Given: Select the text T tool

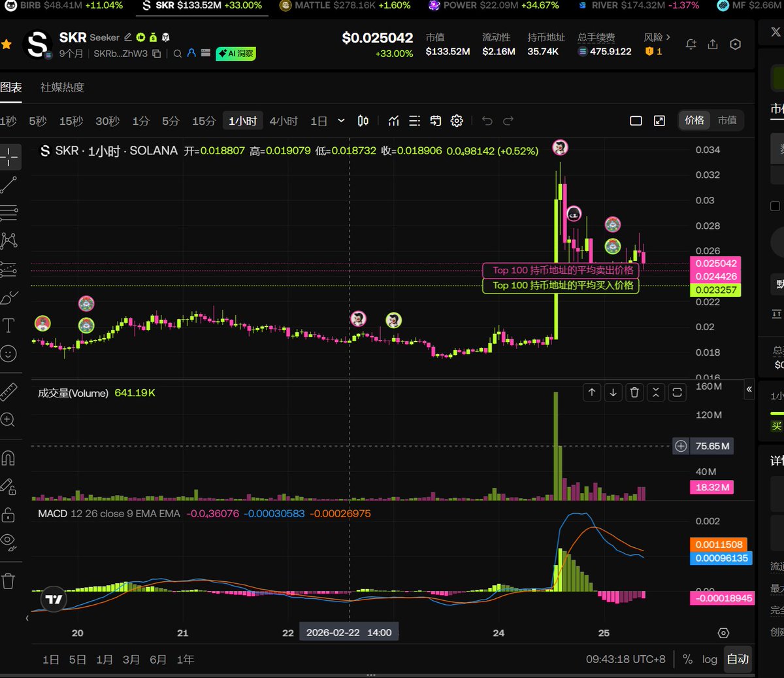Looking at the screenshot, I should click(8, 326).
